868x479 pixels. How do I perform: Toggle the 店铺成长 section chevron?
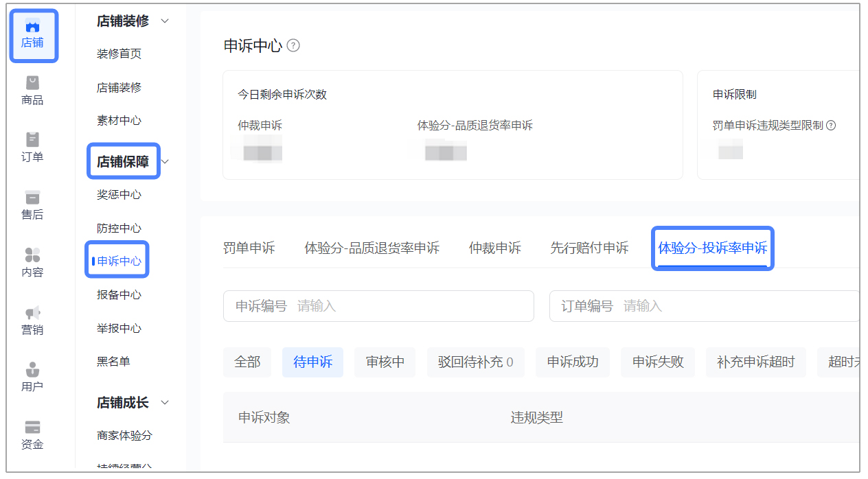(165, 402)
